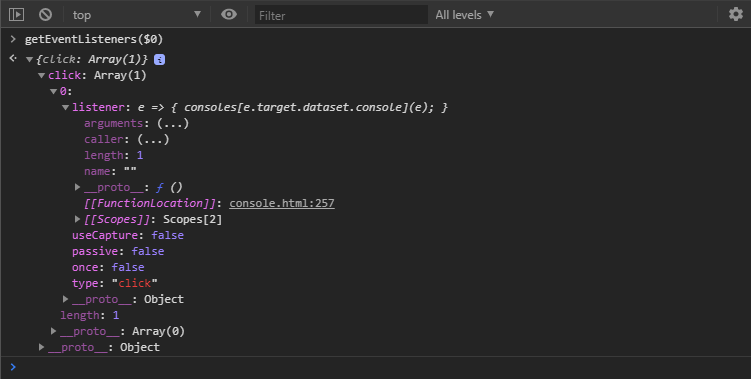The image size is (751, 379).
Task: Click the console input prompt line
Action: pyautogui.click(x=376, y=368)
